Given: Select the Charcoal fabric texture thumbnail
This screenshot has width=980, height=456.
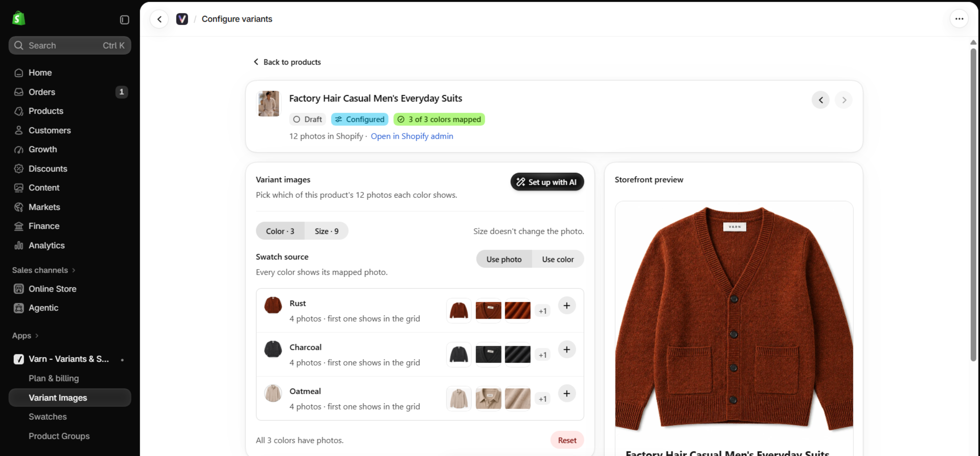Looking at the screenshot, I should [x=518, y=354].
